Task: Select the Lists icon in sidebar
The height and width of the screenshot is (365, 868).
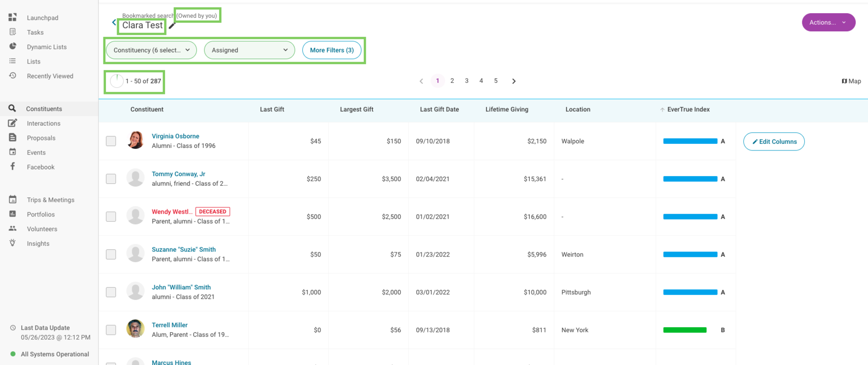Action: tap(13, 61)
